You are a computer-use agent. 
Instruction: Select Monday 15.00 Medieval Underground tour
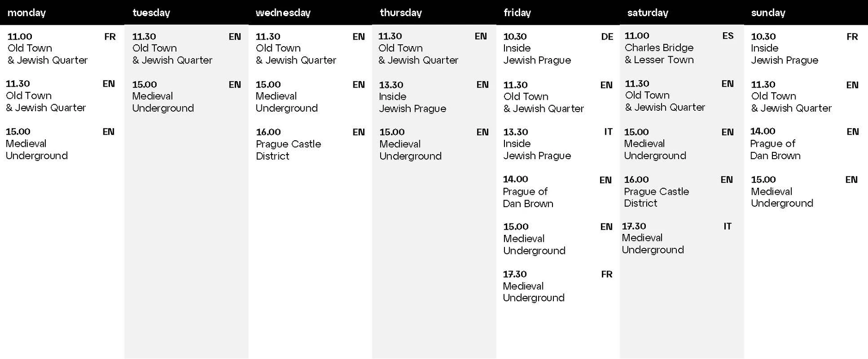[36, 144]
